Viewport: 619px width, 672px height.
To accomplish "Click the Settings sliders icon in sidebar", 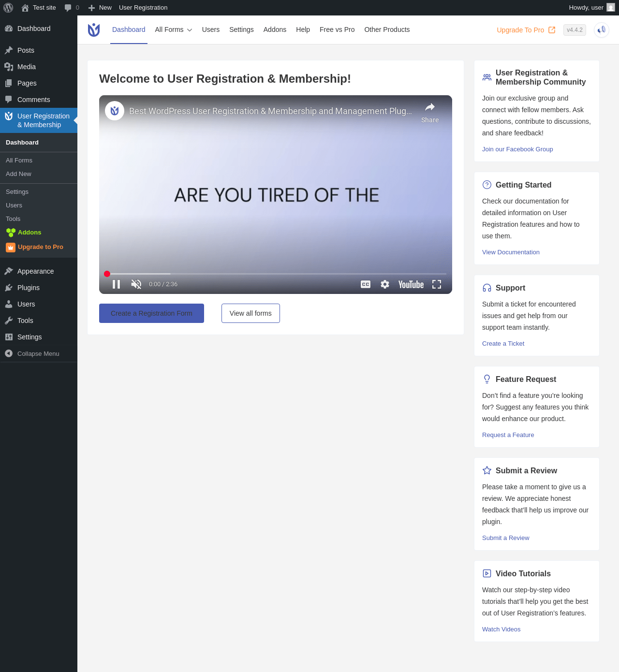I will [9, 337].
